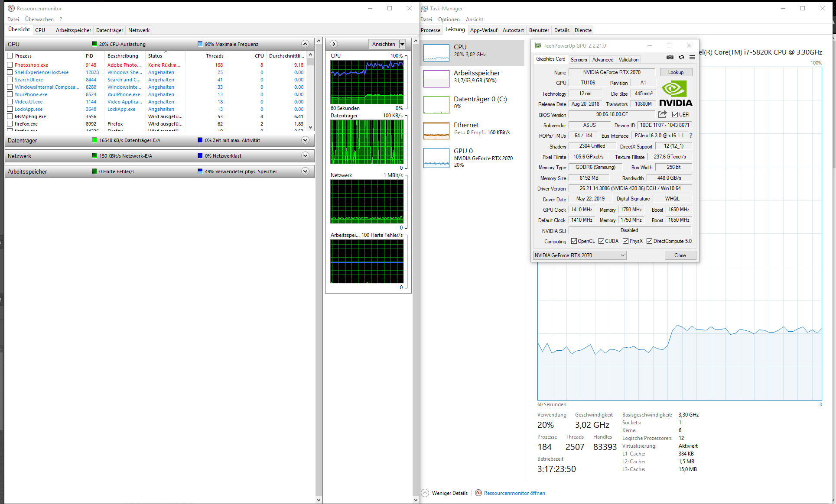Tick the checkbox for YourPhone.exe

[10, 94]
